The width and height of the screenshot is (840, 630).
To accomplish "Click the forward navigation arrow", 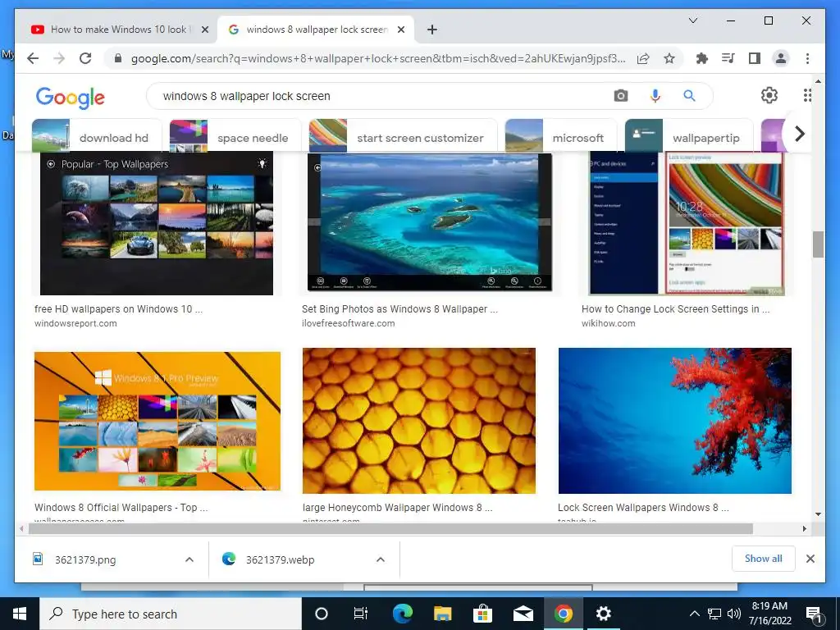I will (x=59, y=58).
